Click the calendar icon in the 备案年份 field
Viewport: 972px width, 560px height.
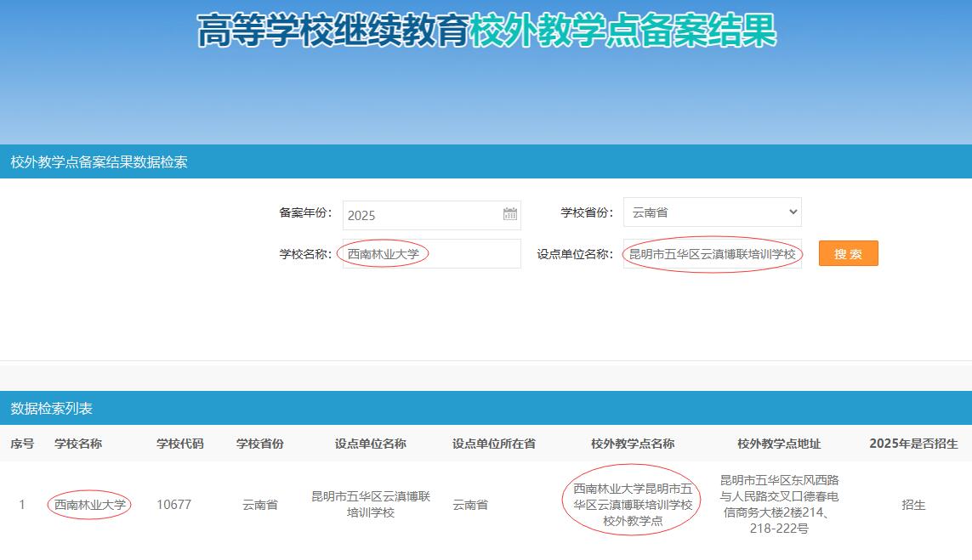(509, 214)
